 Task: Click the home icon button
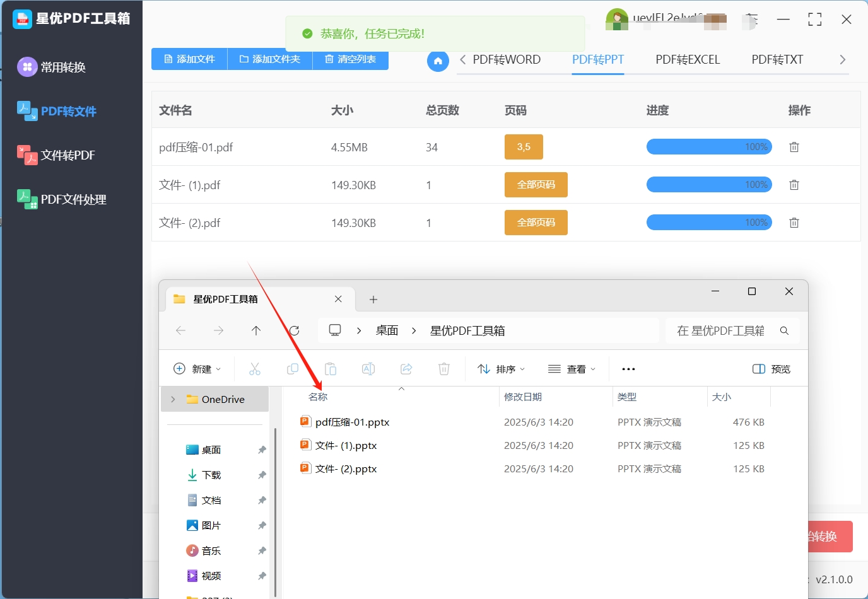click(x=438, y=61)
